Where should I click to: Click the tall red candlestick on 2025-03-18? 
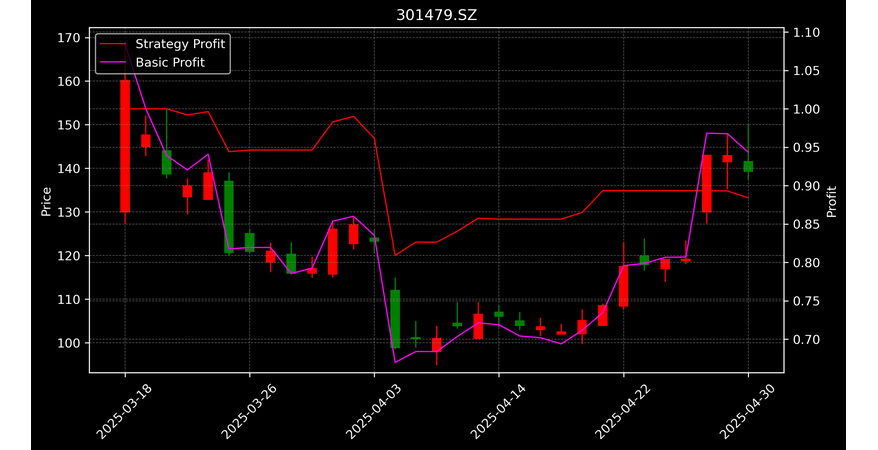[x=125, y=146]
